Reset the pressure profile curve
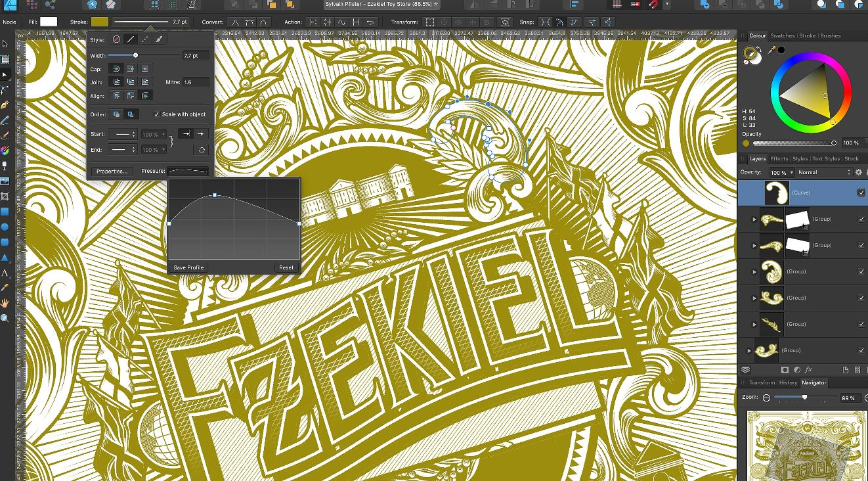Screen dimensions: 868x481 pyautogui.click(x=286, y=267)
